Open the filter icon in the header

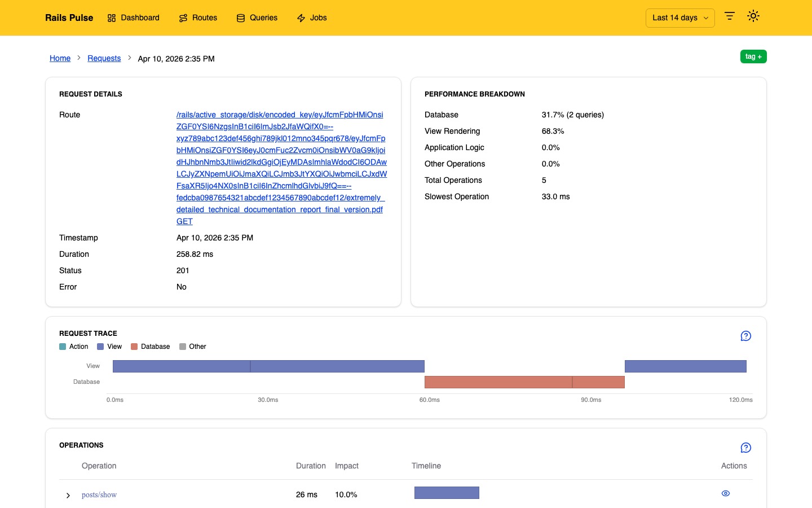[x=729, y=16]
